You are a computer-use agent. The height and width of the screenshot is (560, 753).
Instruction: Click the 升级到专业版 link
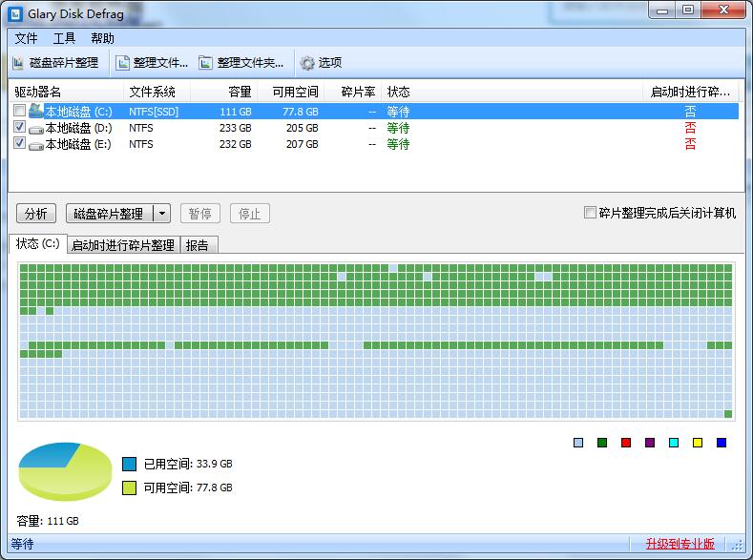point(680,544)
